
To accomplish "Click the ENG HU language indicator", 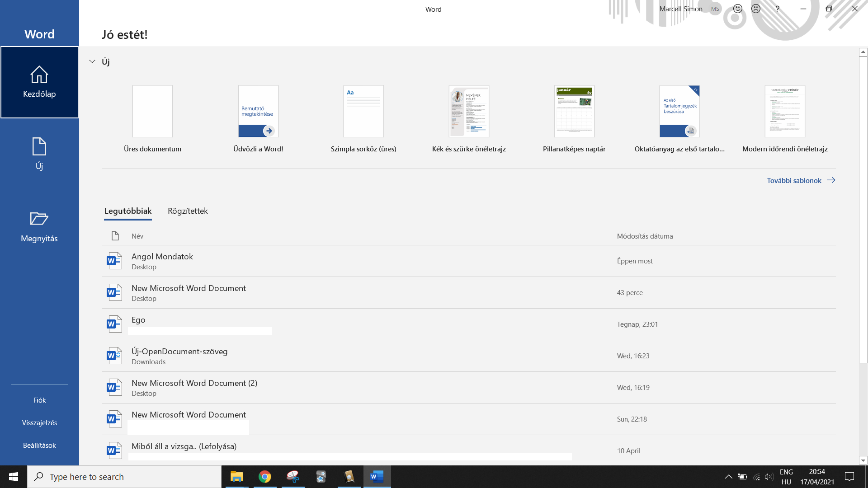I will (786, 477).
